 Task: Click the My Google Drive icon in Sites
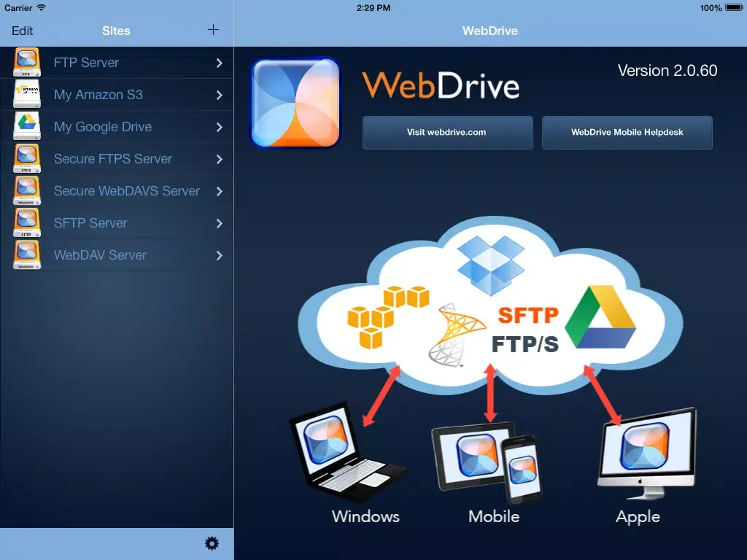click(x=27, y=126)
